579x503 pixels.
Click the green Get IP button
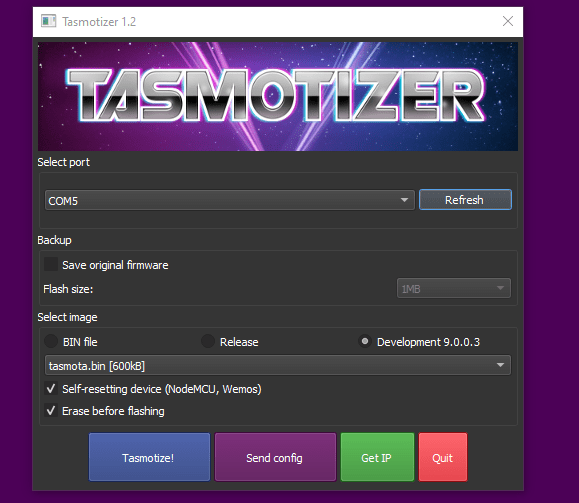coord(377,457)
